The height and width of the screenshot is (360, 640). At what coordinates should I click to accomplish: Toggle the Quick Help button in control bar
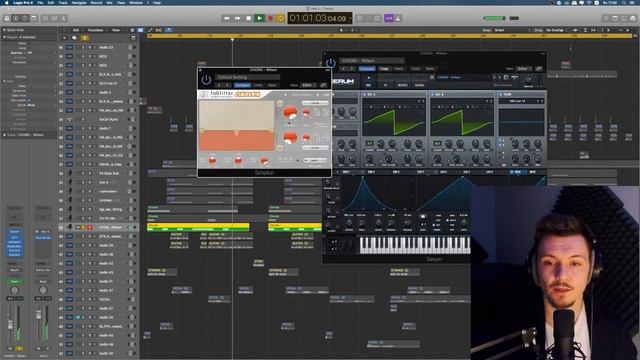[25, 18]
